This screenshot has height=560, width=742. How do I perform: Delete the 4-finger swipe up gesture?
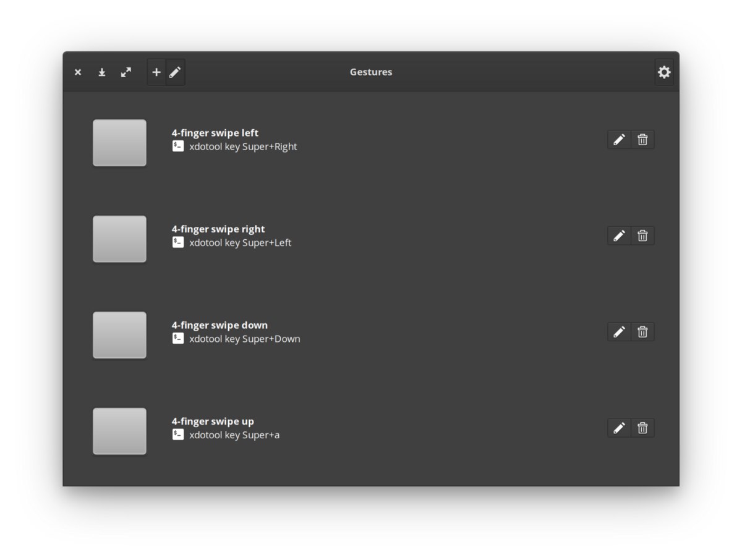tap(642, 428)
